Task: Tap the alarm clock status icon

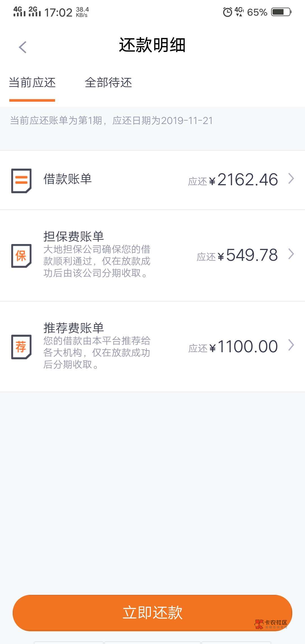Action: tap(227, 12)
